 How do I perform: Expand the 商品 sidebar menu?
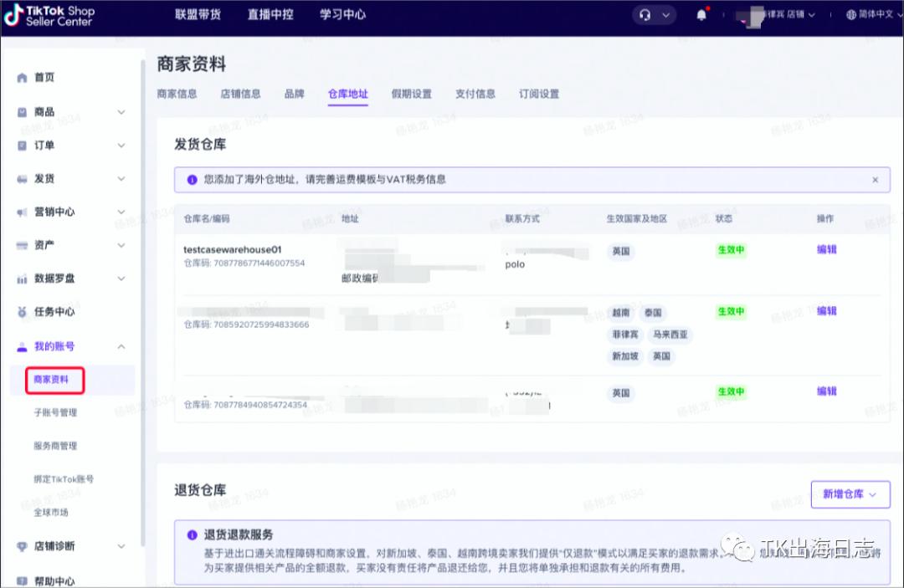[121, 112]
